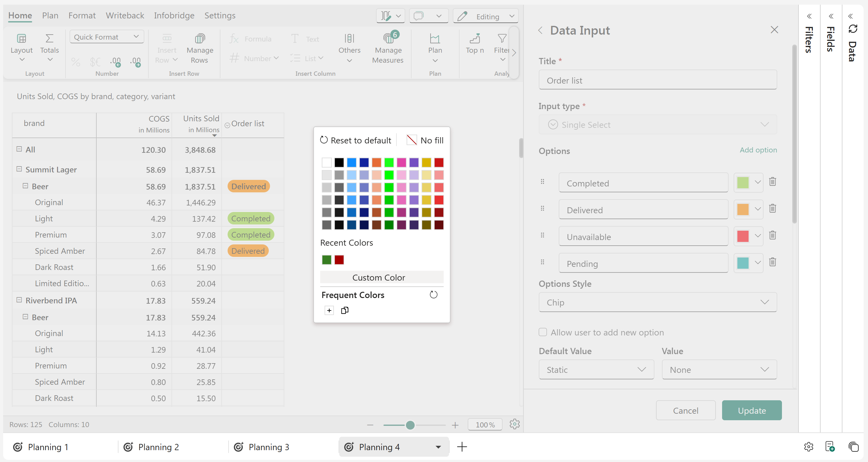Switch to the Writeback ribbon tab
Screen dimensions: 868x462
coord(125,16)
